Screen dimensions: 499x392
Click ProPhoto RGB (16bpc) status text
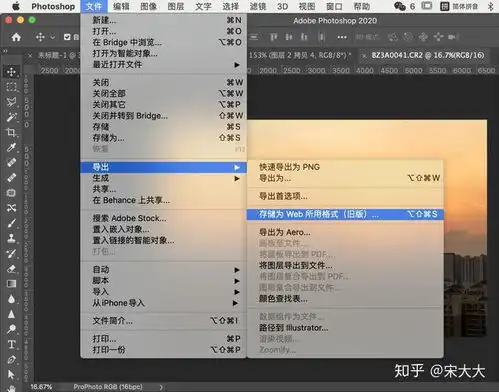click(x=108, y=387)
